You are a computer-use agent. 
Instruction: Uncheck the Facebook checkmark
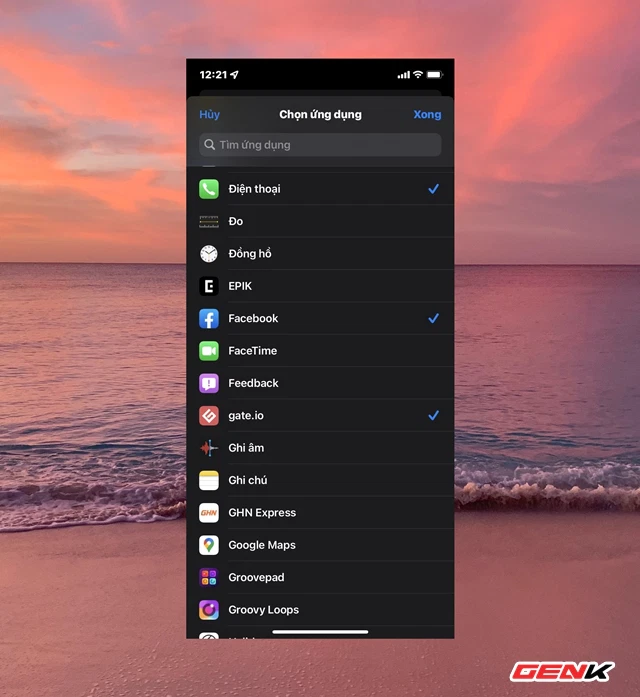click(x=433, y=318)
